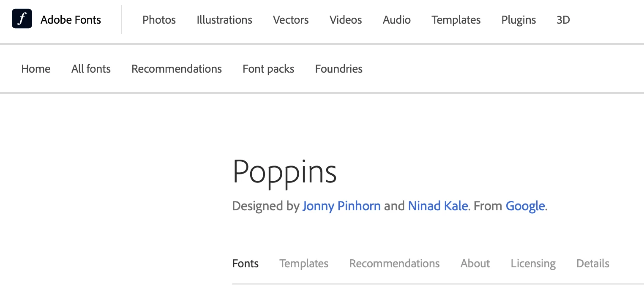This screenshot has width=644, height=299.
Task: Browse All fonts
Action: (x=91, y=69)
